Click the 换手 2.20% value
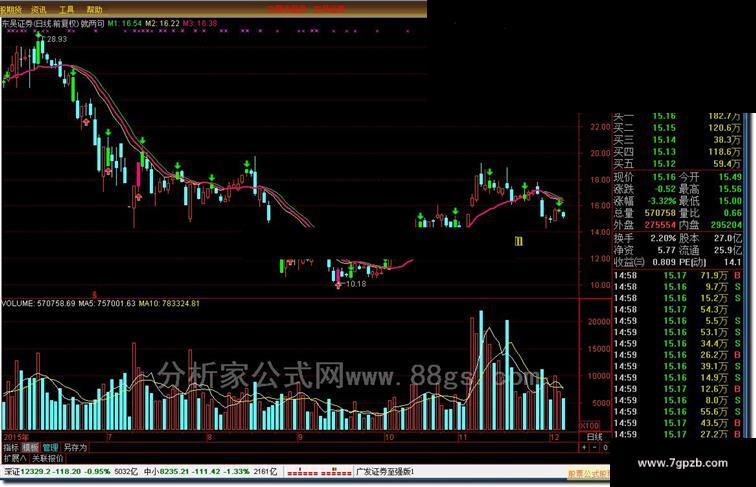This screenshot has height=487, width=756. click(663, 238)
